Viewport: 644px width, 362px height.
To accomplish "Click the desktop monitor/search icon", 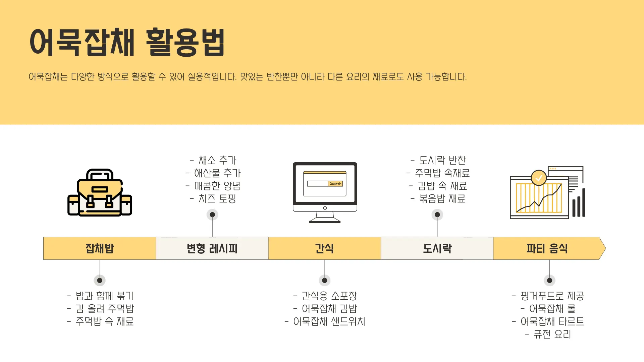I will [x=322, y=190].
